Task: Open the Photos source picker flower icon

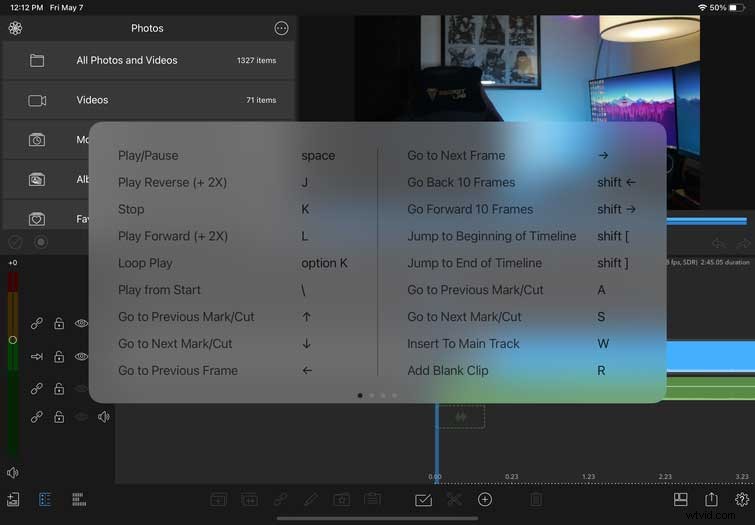Action: click(x=15, y=28)
